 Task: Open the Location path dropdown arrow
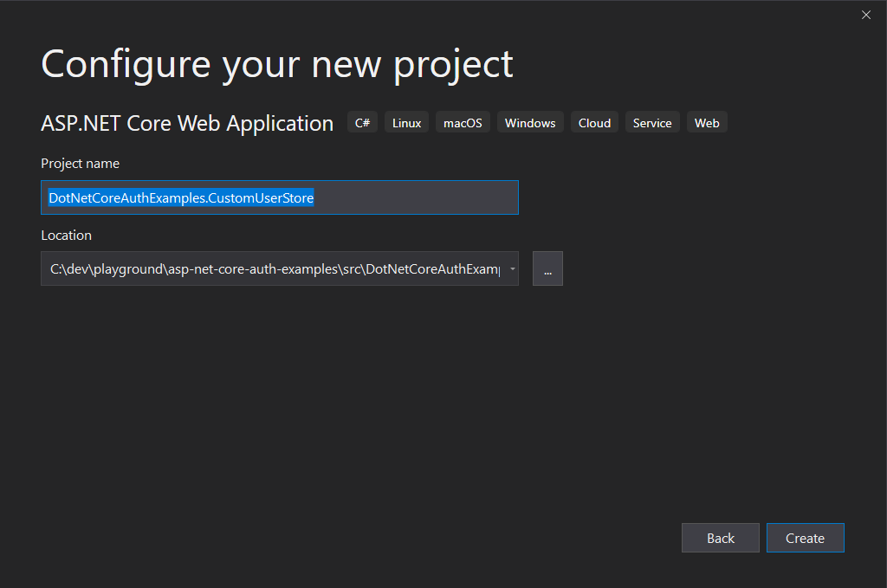coord(513,268)
